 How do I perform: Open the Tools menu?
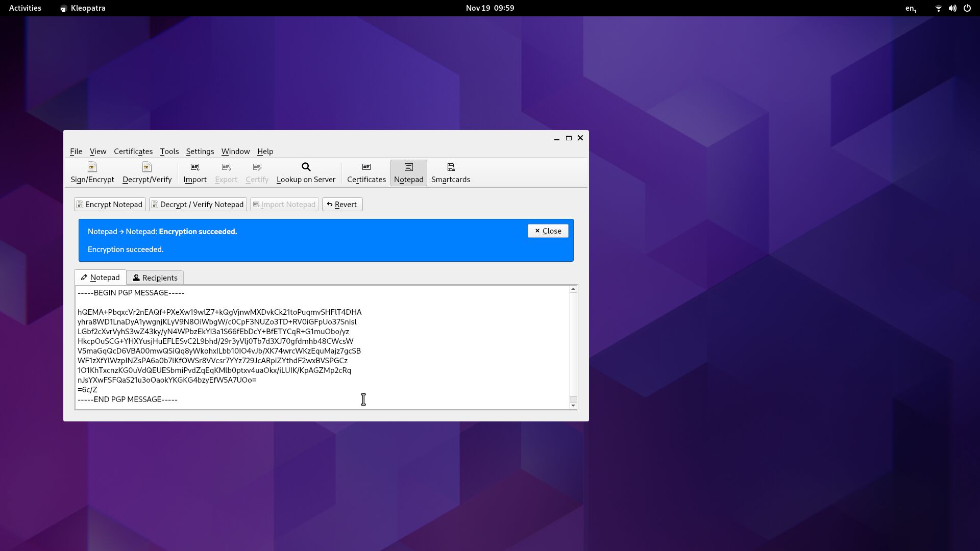click(x=169, y=152)
